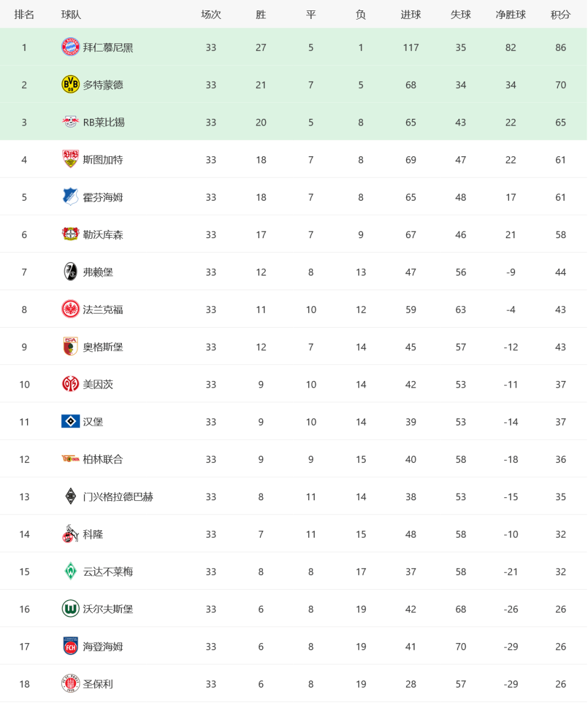Click the Heidenheim FCH badge

pos(70,646)
